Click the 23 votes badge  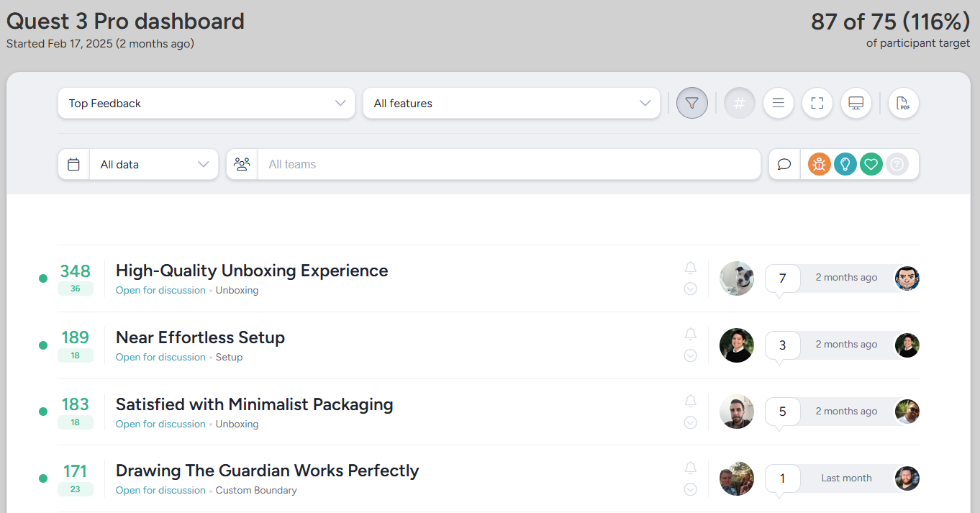pos(76,489)
